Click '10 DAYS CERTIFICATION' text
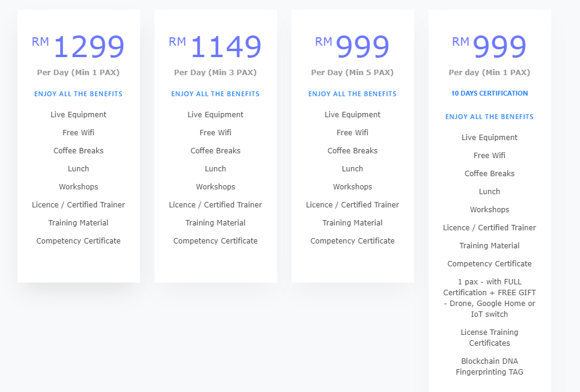The image size is (580, 392). click(x=489, y=93)
